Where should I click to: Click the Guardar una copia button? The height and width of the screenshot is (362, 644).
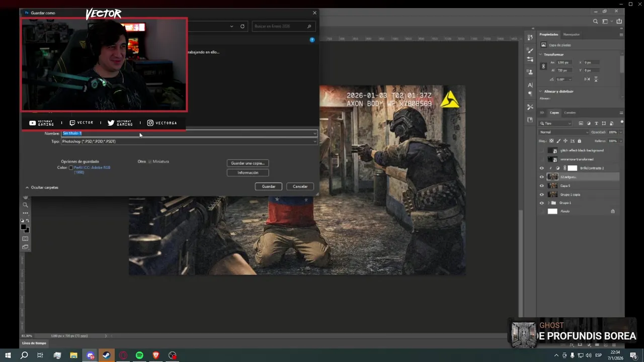[248, 163]
